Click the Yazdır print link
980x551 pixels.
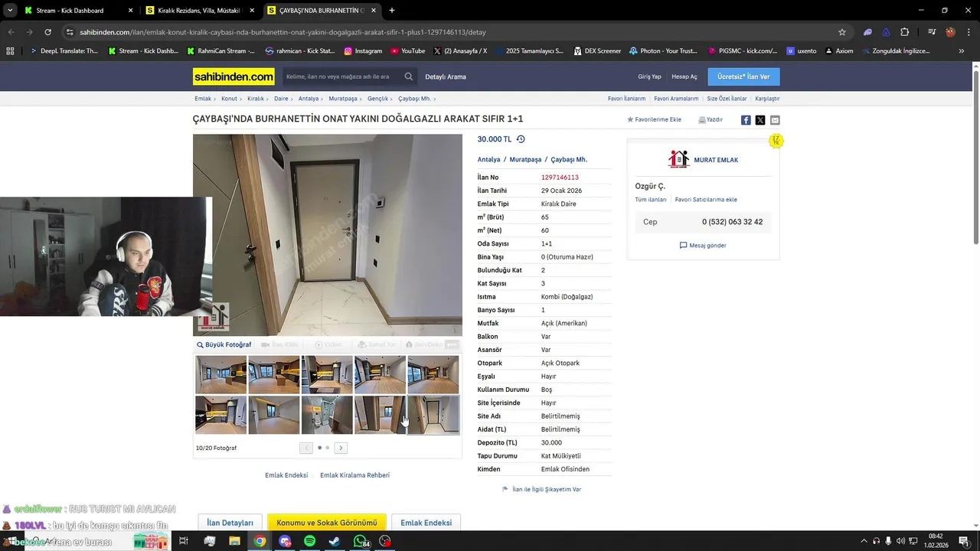[x=710, y=120]
